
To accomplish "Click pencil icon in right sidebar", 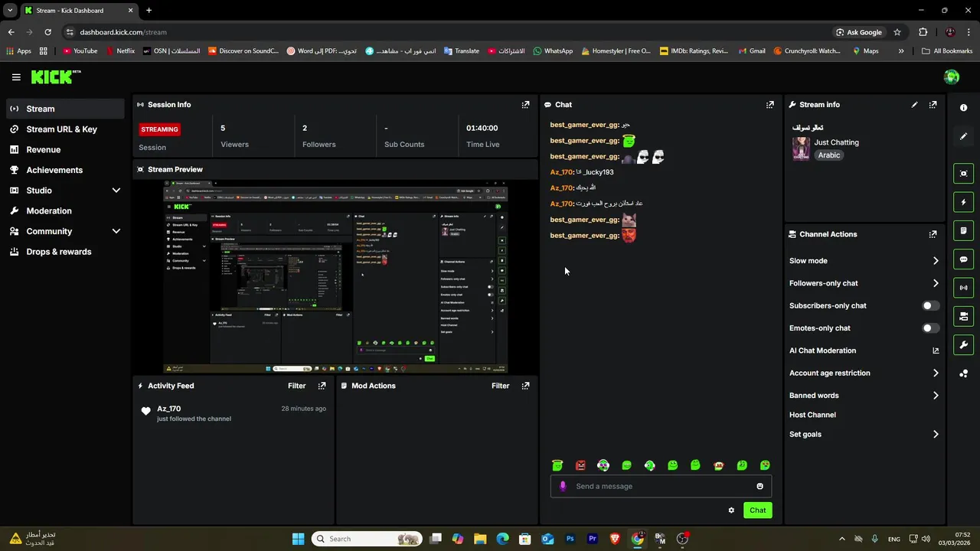I will tap(963, 136).
